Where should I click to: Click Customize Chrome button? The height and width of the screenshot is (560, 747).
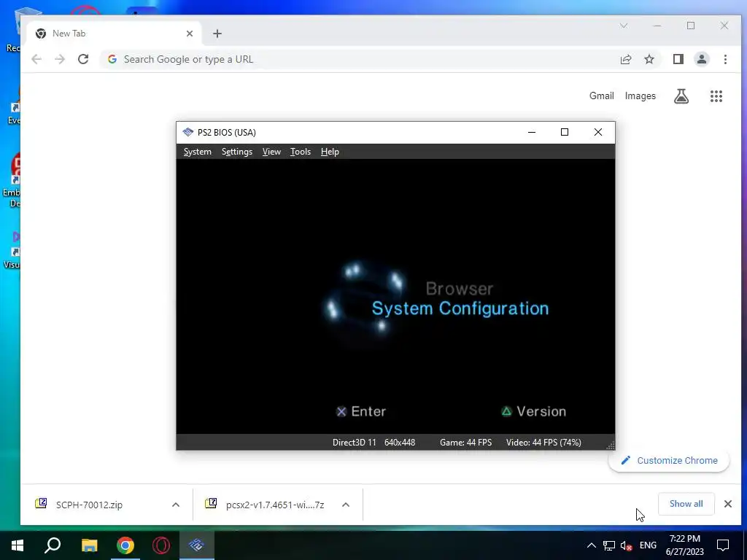click(x=669, y=461)
